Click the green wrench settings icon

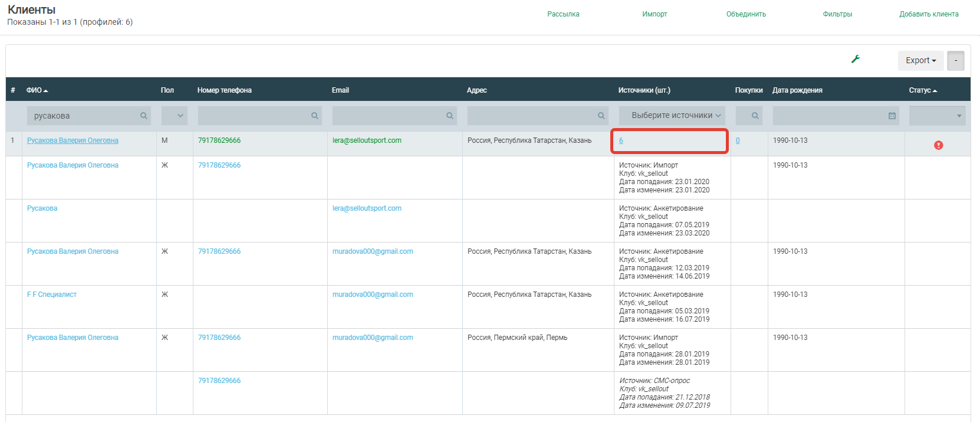pyautogui.click(x=855, y=59)
